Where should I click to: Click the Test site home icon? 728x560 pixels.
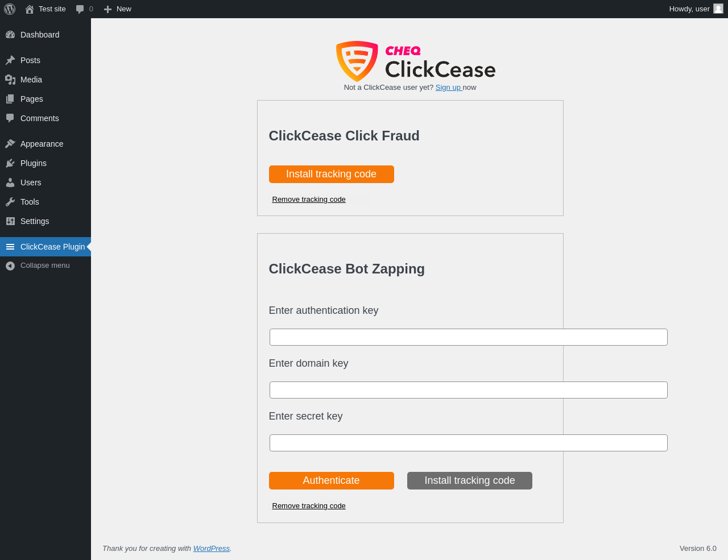point(30,9)
